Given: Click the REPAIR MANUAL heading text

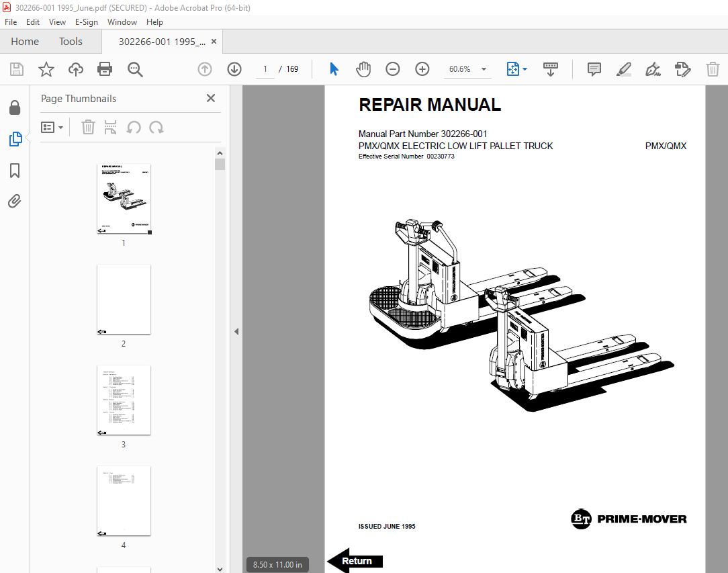Looking at the screenshot, I should pyautogui.click(x=430, y=105).
